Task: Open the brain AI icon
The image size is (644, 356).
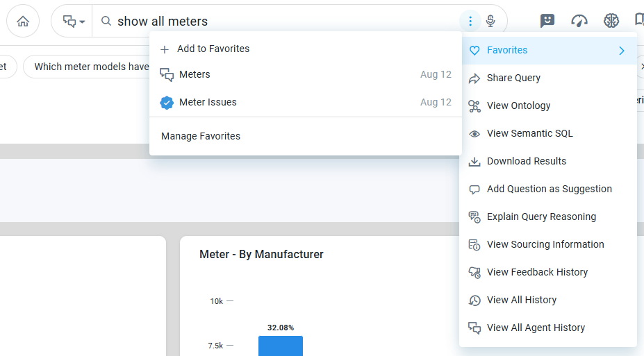Action: coord(611,21)
